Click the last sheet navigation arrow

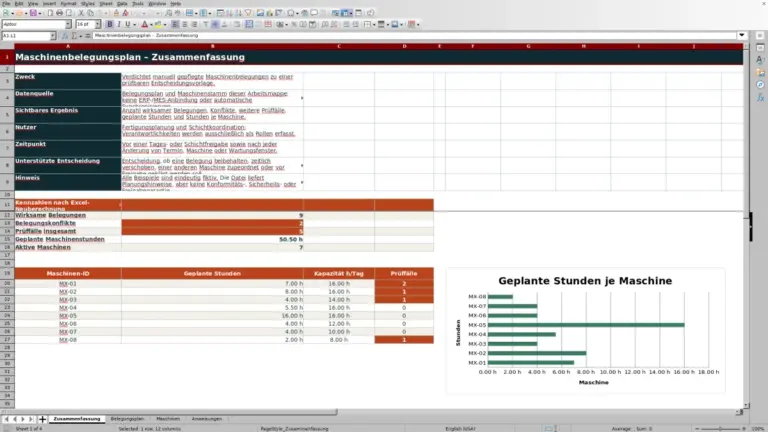[31, 419]
